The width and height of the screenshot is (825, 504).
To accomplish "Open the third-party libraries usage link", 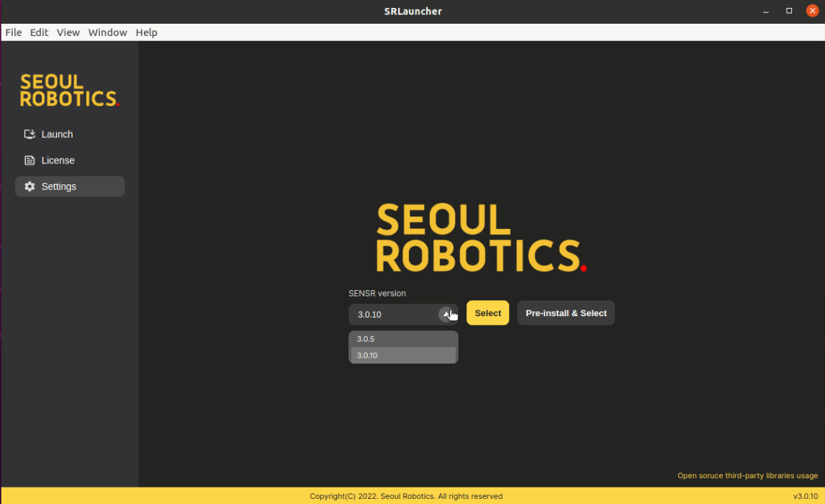I will point(747,475).
